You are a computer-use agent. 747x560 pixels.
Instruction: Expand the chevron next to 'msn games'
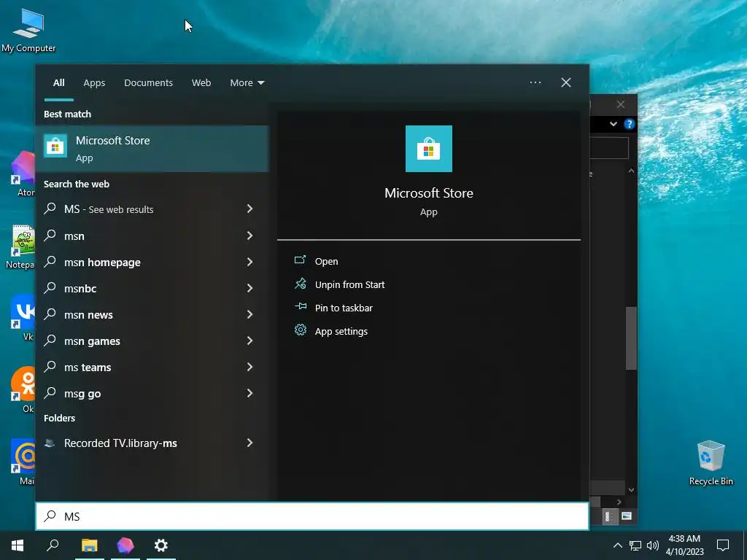click(249, 341)
